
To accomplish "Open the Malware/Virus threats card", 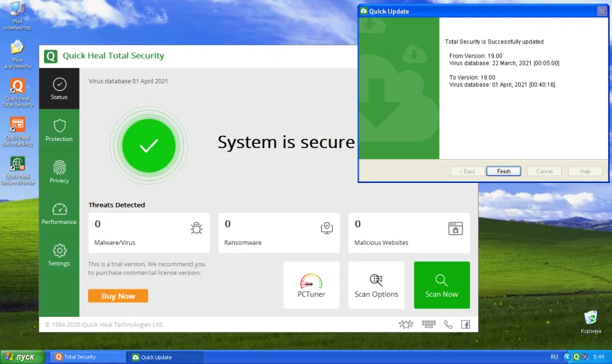I will pos(149,233).
